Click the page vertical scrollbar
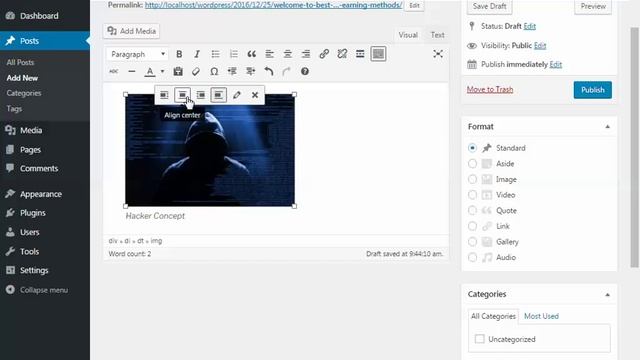The image size is (640, 360). 634,147
